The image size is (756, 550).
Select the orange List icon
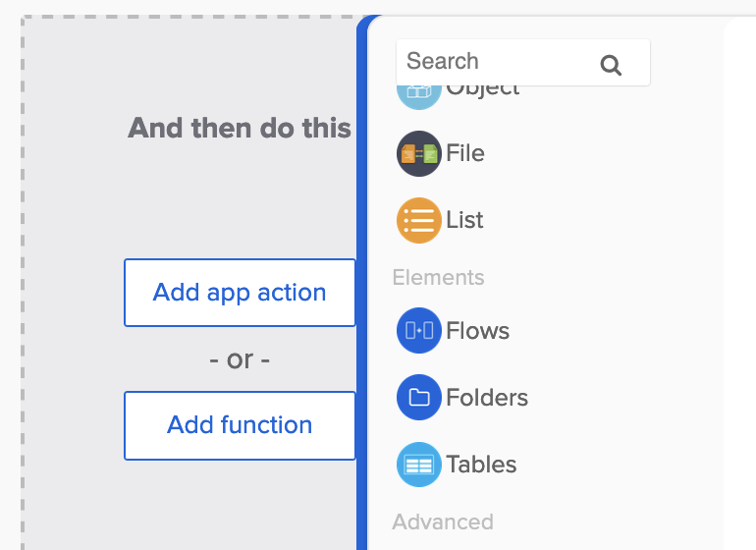tap(419, 220)
